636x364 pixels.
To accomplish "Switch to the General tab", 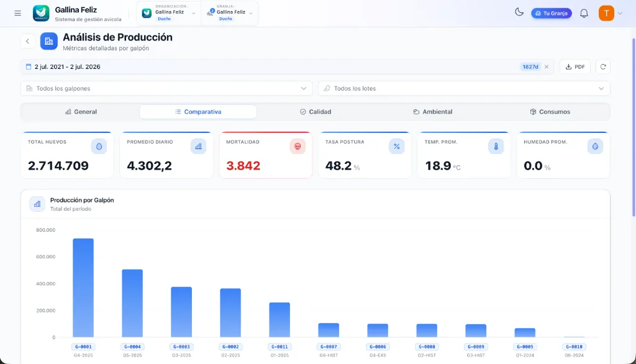I will [81, 112].
